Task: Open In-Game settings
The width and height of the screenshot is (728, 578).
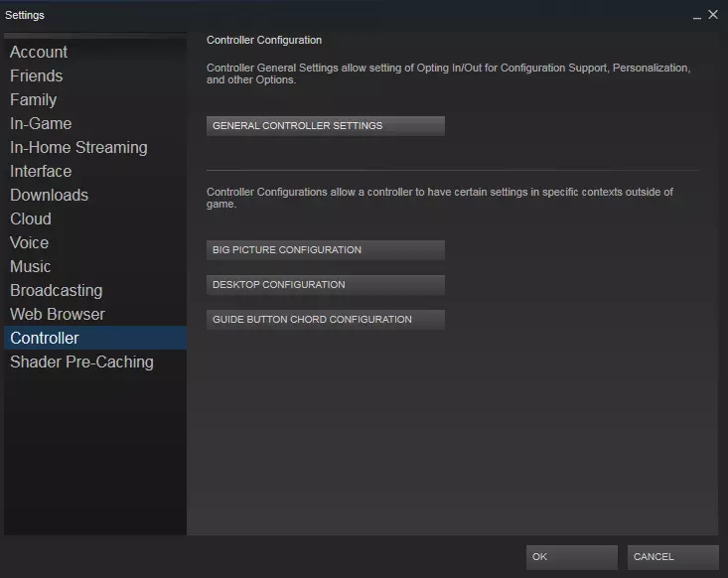Action: [x=95, y=123]
